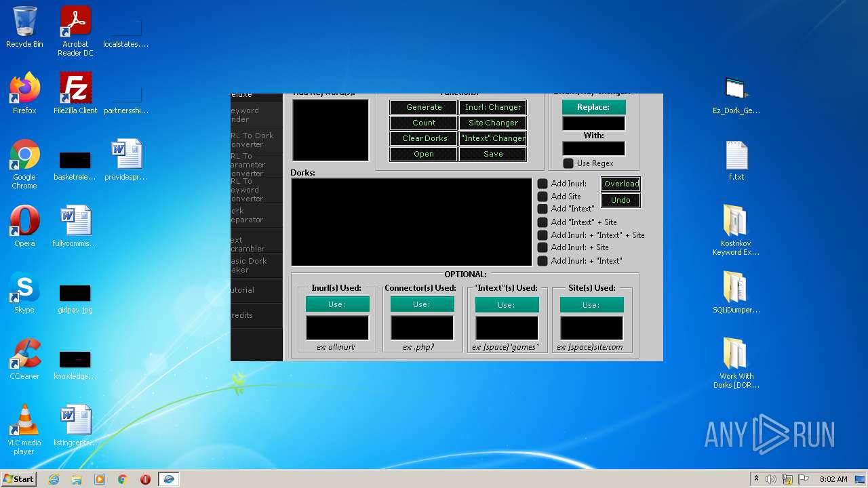Select localstates desktop file
The image size is (868, 488).
coord(126,33)
